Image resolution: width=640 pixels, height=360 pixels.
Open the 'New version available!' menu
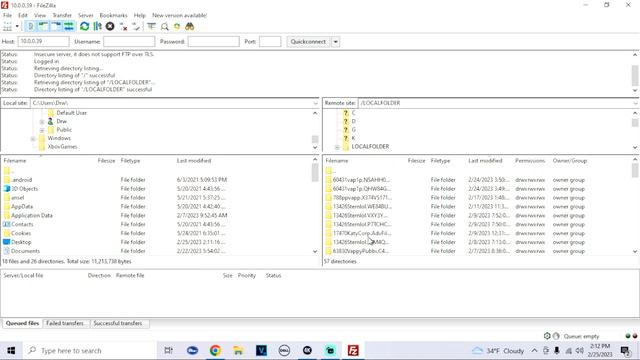pyautogui.click(x=180, y=15)
